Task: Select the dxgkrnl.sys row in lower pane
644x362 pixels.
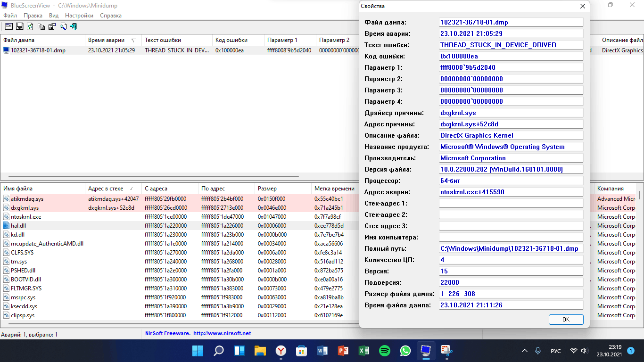Action: (179, 208)
